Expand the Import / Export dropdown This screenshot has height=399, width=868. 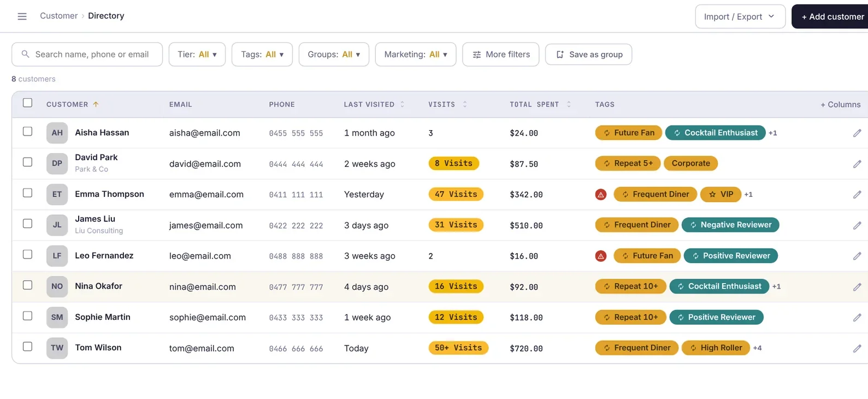click(x=740, y=16)
